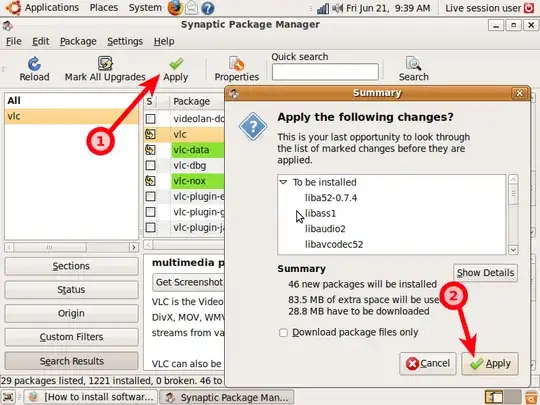
Task: Click the volume speaker icon
Action: (x=337, y=8)
